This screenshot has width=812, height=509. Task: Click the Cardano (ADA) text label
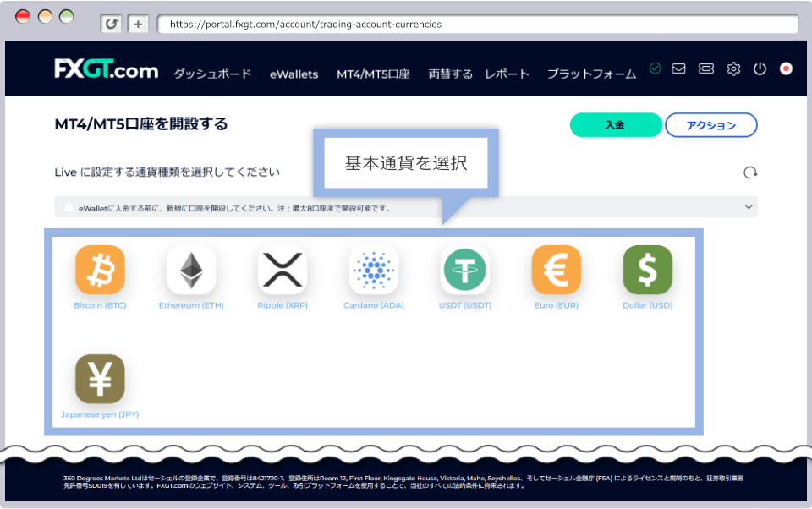[x=373, y=305]
